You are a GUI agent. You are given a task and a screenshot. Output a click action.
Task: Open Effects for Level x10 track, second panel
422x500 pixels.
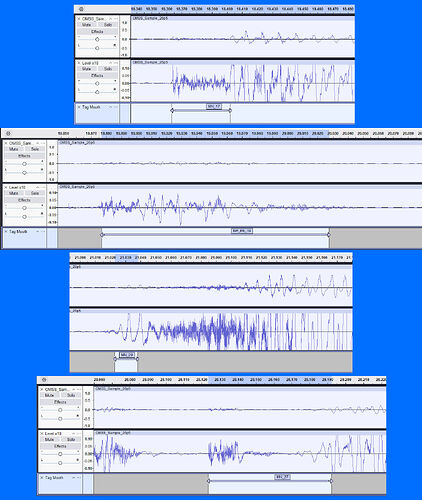click(24, 200)
